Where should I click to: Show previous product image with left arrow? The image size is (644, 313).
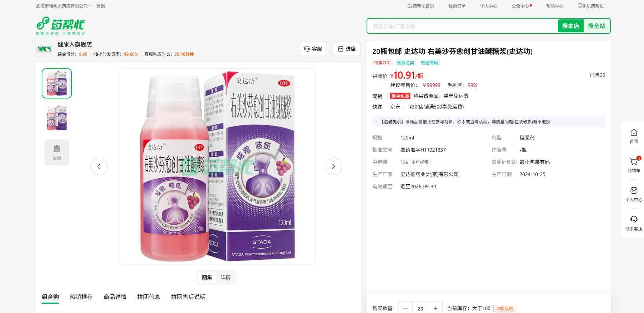coord(99,166)
